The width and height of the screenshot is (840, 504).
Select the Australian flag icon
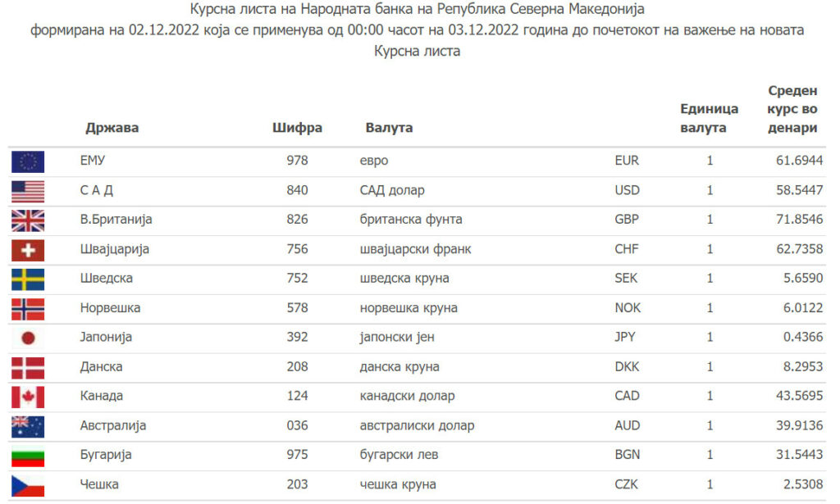click(x=28, y=426)
